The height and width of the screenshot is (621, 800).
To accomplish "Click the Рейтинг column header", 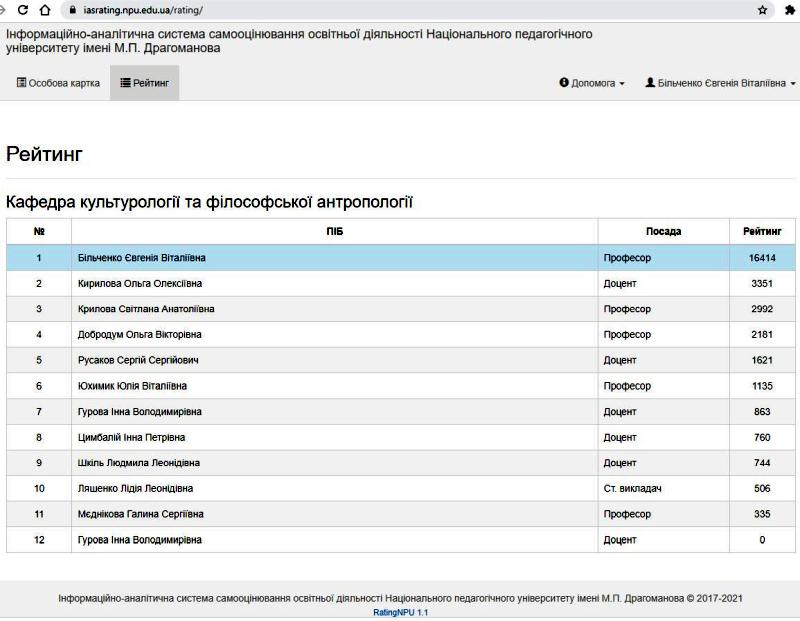I will (x=762, y=231).
